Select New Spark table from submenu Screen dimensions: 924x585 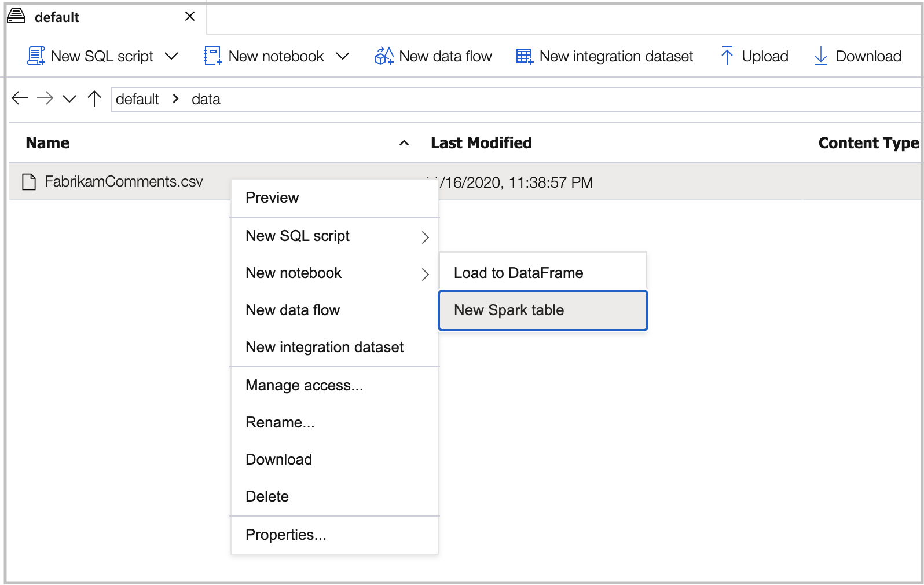point(542,310)
